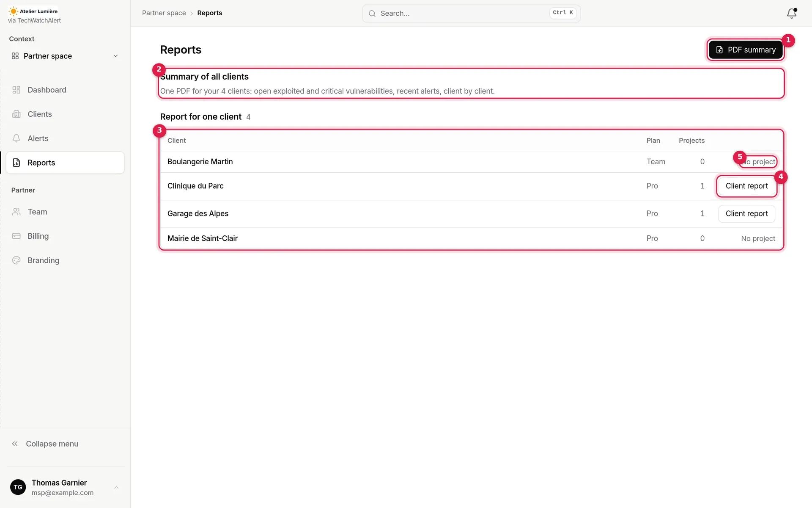The image size is (812, 508).
Task: Expand the Partner space context dropdown
Action: [66, 56]
